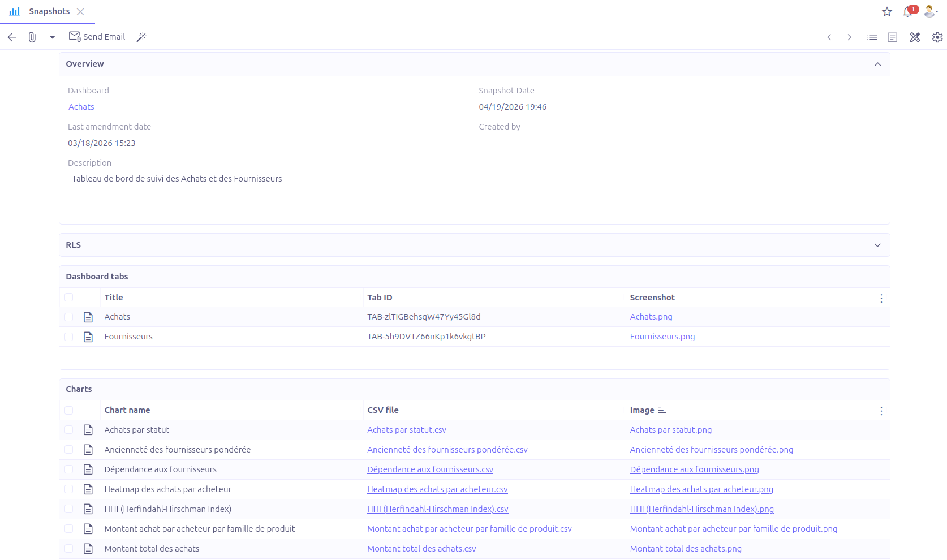Open the Fournisseurs row document icon

[88, 337]
